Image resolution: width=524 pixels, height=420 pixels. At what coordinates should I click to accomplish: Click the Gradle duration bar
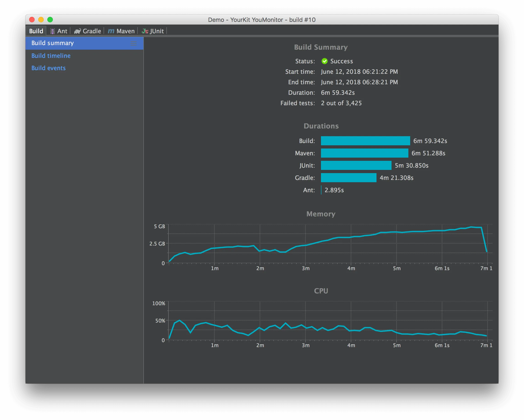348,178
